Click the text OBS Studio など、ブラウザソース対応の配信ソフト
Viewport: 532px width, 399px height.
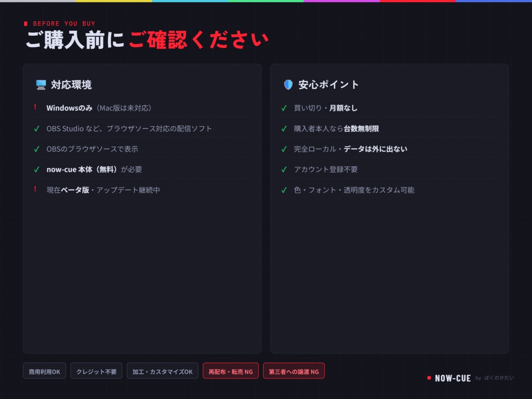coord(129,129)
